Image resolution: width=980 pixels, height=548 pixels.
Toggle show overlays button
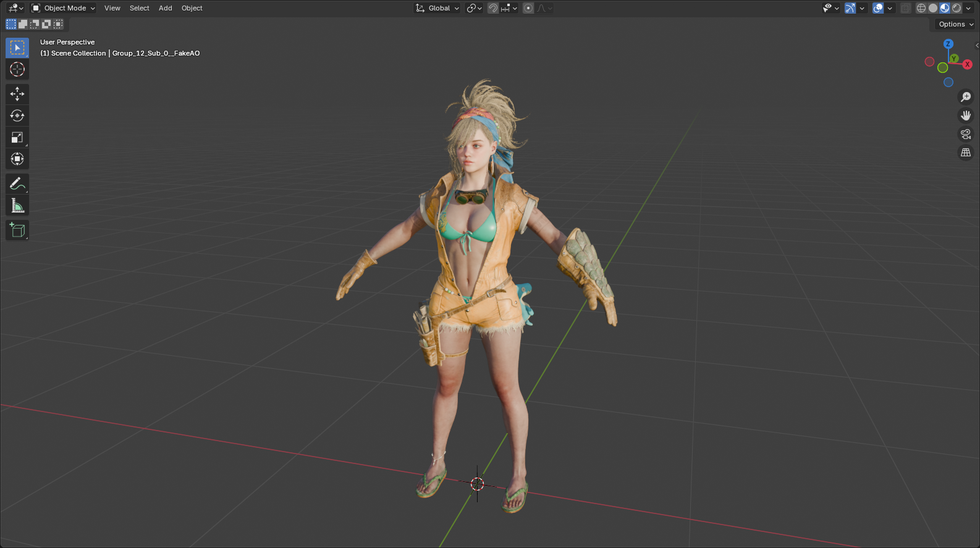pyautogui.click(x=878, y=8)
